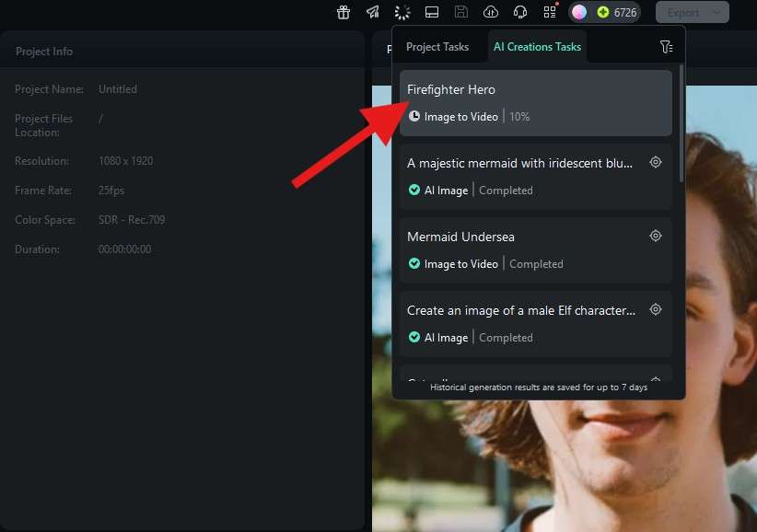This screenshot has width=757, height=532.
Task: Click completed checkmark on majestic mermaid task
Action: 414,190
